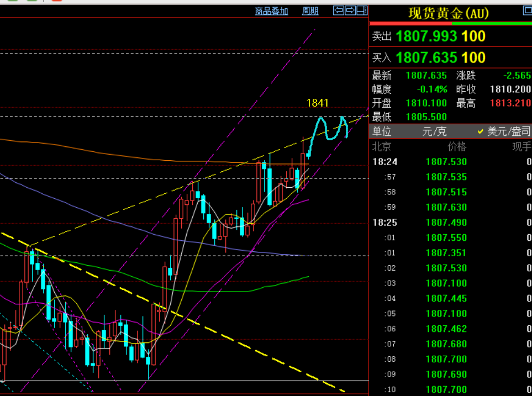Open the 商品叠加 overlay link
Viewport: 532px width, 396px height.
(271, 11)
